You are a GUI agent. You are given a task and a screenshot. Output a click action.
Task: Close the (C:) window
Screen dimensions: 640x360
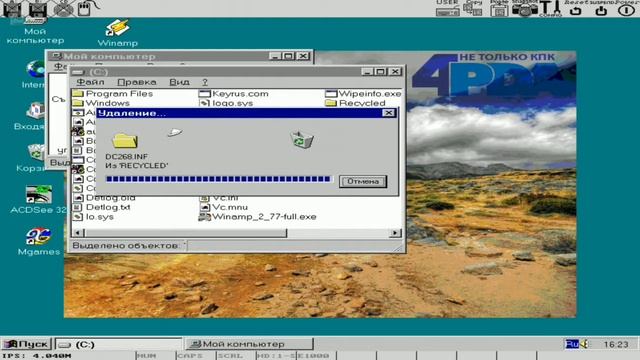pyautogui.click(x=395, y=71)
